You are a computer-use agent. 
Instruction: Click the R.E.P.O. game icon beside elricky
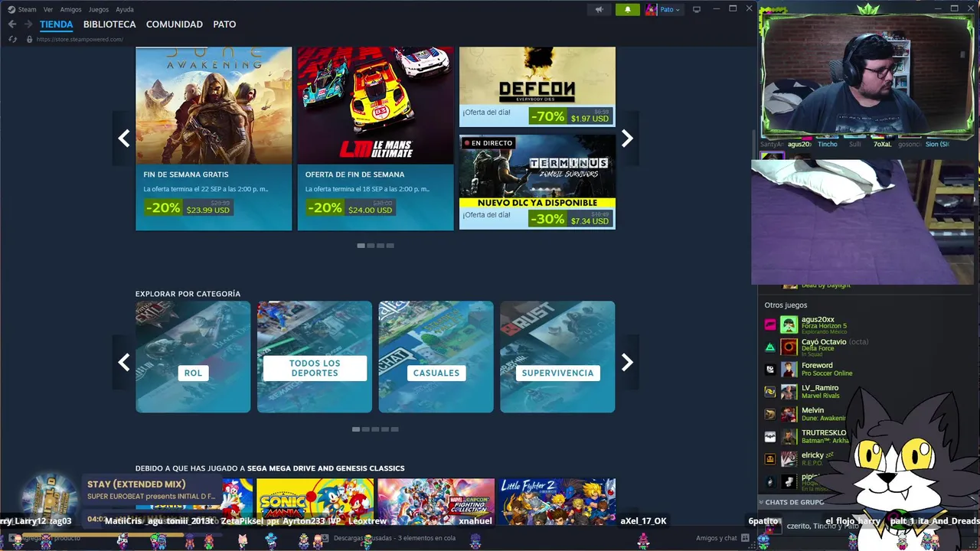coord(770,459)
